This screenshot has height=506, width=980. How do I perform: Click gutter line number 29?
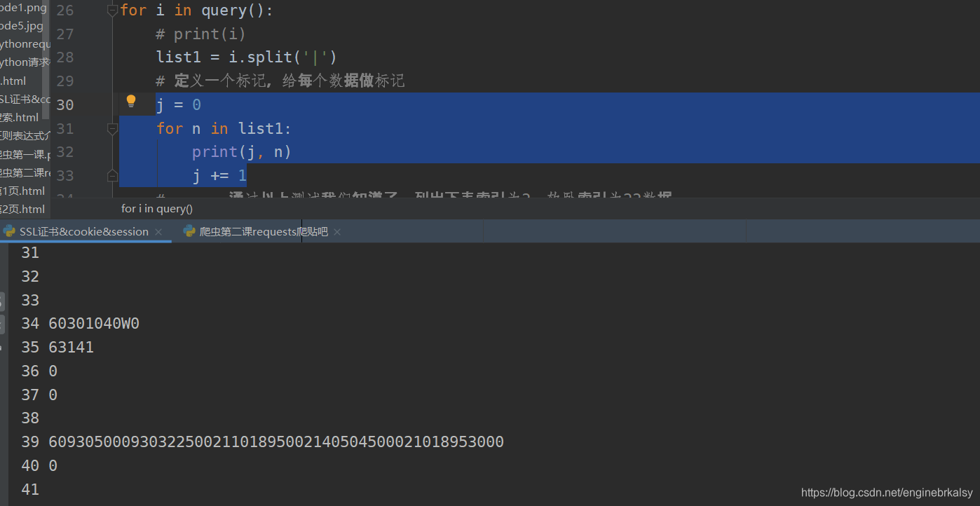pos(64,81)
